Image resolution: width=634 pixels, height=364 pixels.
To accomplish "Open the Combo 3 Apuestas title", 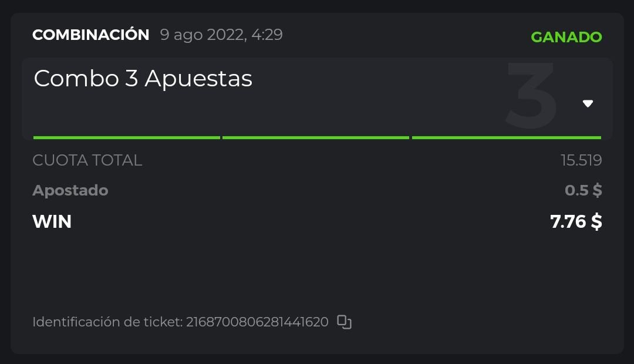I will (143, 79).
